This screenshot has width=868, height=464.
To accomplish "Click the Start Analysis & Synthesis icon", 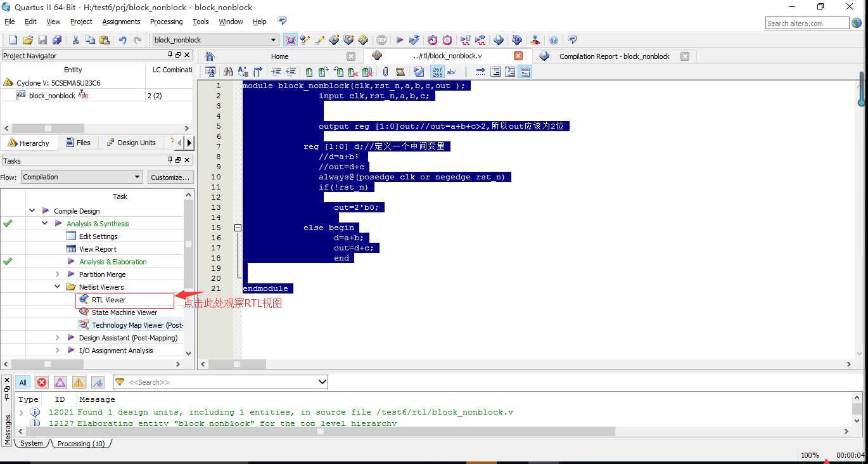I will pyautogui.click(x=414, y=40).
